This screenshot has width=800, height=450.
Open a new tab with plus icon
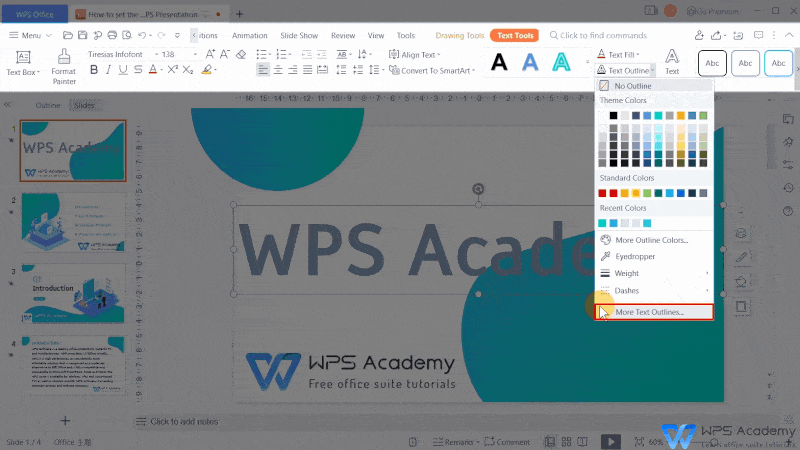[x=239, y=14]
